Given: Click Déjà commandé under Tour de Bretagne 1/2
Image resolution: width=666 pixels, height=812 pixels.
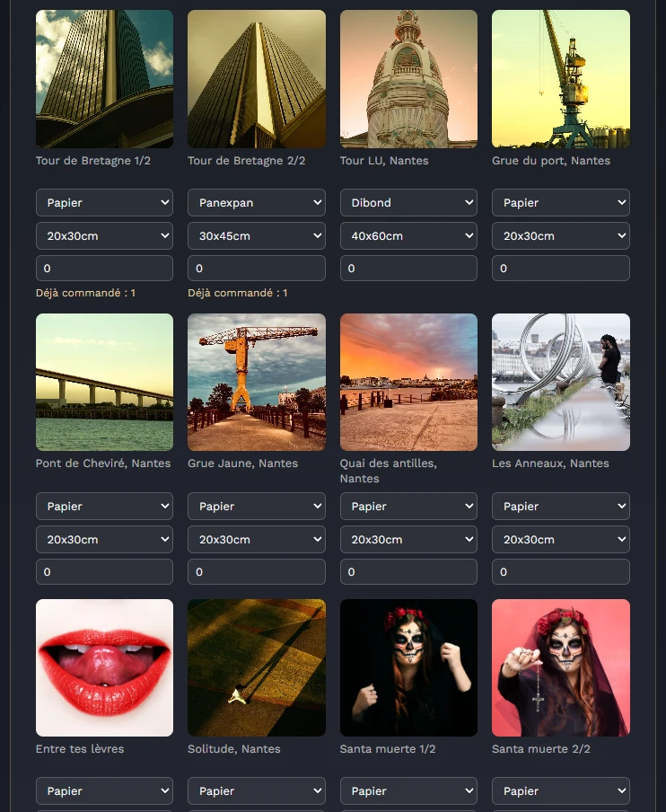Looking at the screenshot, I should click(x=85, y=293).
